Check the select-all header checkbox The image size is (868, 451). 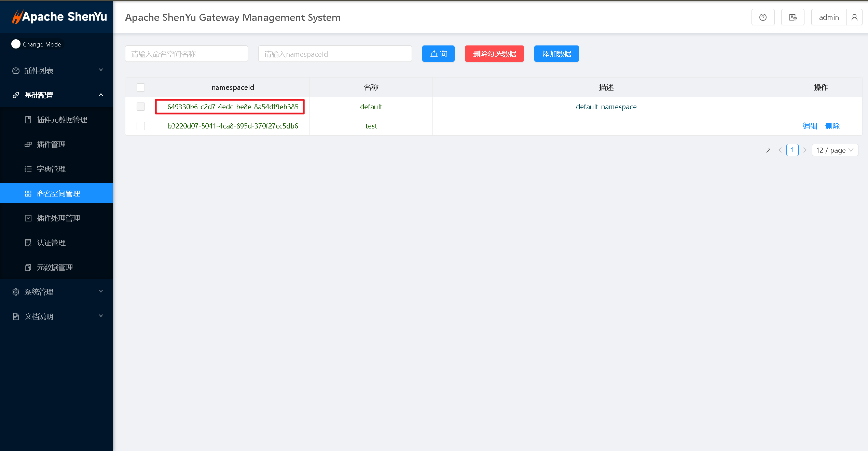tap(141, 87)
